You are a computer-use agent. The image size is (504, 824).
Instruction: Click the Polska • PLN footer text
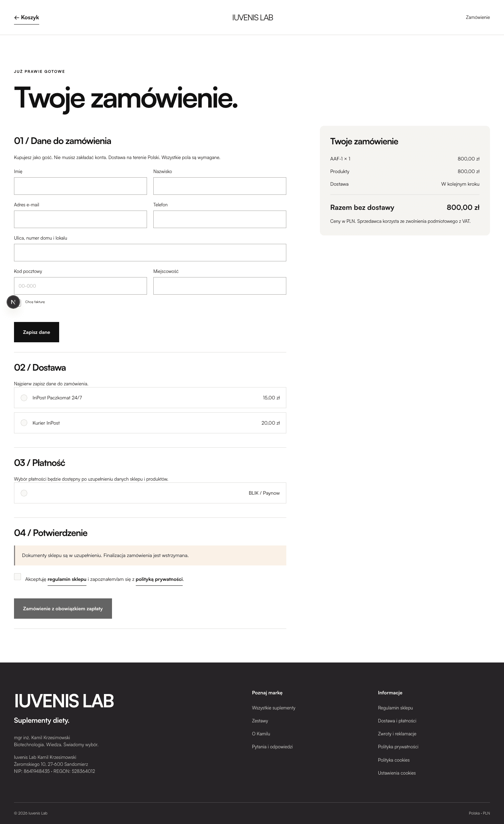pyautogui.click(x=479, y=813)
